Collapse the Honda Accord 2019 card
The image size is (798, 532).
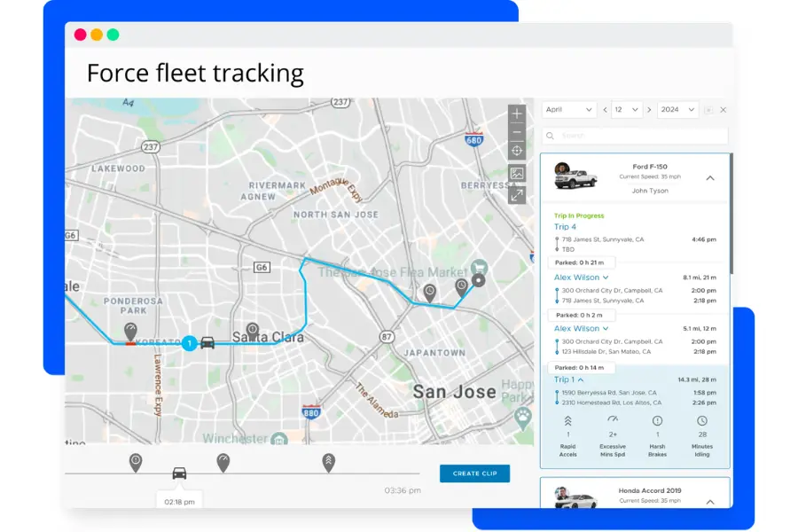point(710,502)
